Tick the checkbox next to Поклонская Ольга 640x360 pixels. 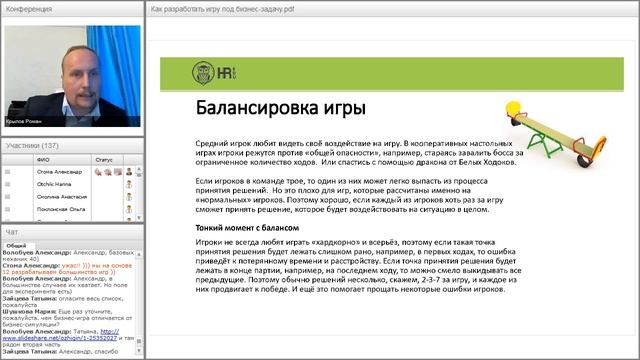click(7, 209)
